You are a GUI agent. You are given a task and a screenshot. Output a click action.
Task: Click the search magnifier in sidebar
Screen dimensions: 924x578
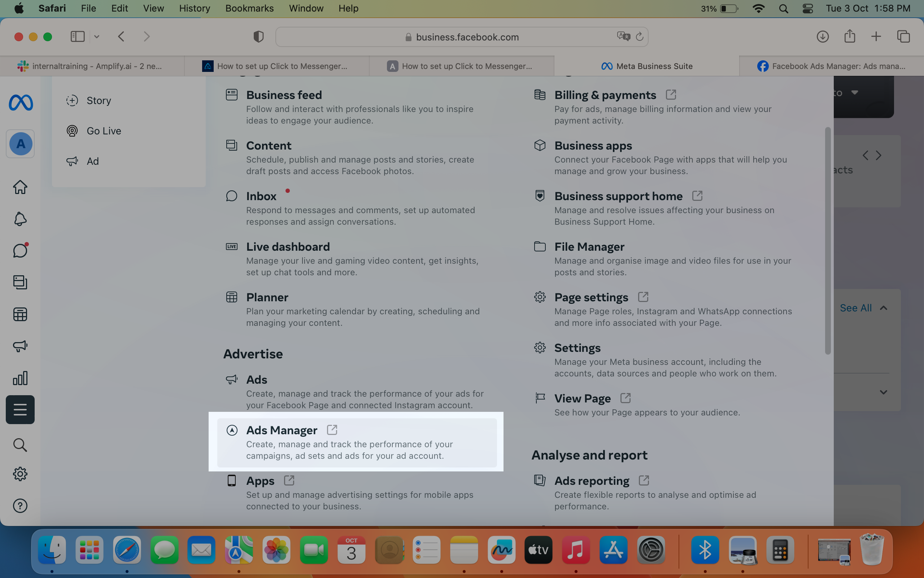click(x=20, y=445)
